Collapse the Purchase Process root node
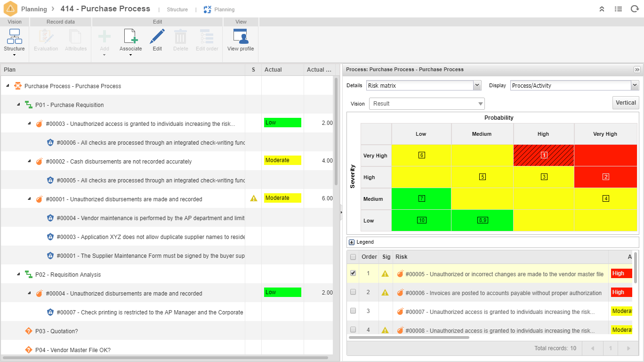The image size is (644, 362). coord(8,86)
